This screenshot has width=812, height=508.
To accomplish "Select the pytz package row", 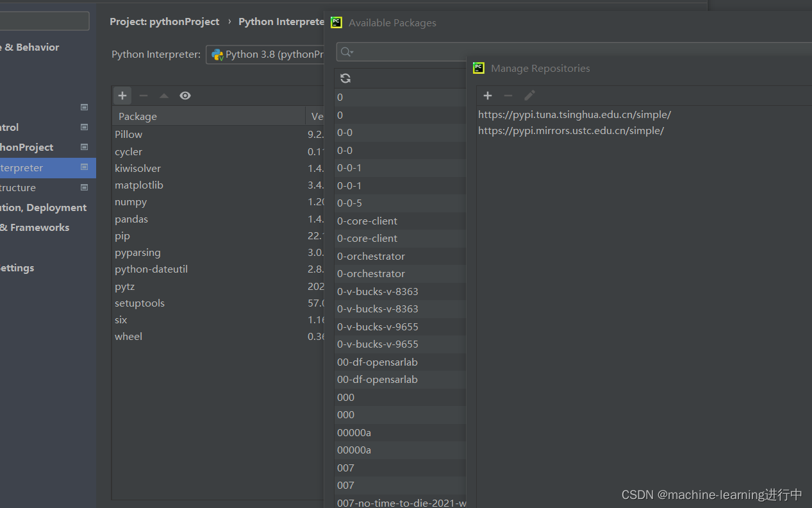I will [x=218, y=286].
